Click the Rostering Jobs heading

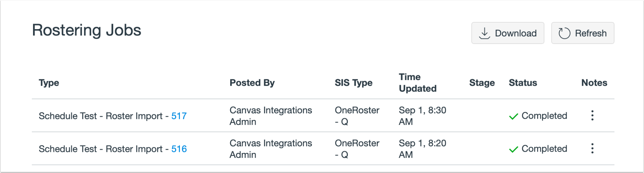87,30
